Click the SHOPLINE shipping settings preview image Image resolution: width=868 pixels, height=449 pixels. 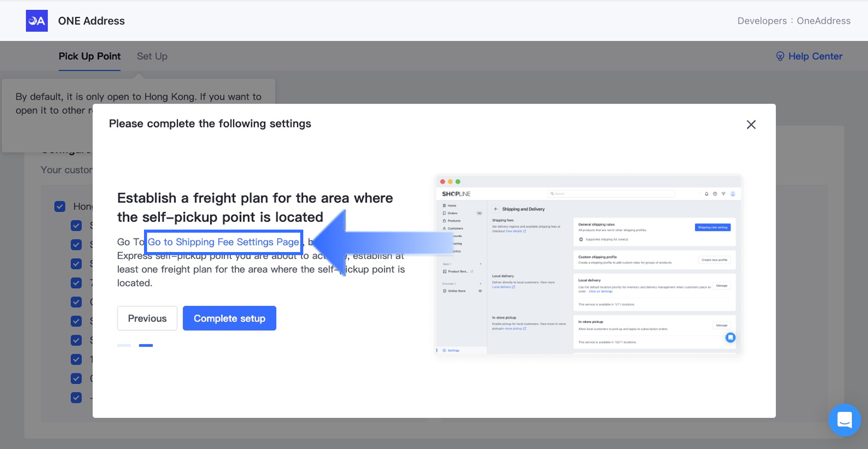point(588,264)
